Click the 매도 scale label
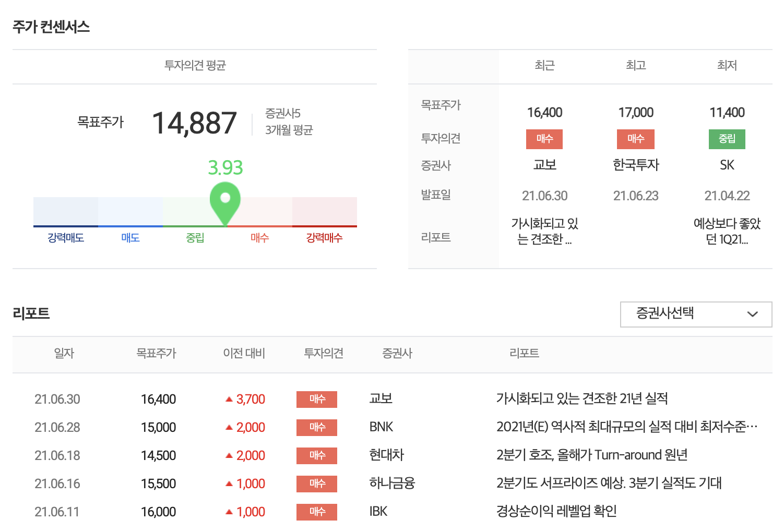This screenshot has width=784, height=532. pyautogui.click(x=130, y=238)
